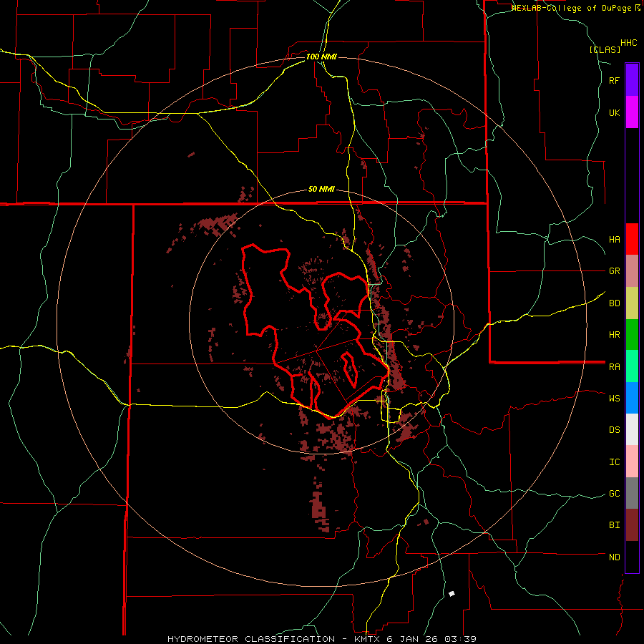Click the "RF" legend label
This screenshot has height=644, width=644.
614,81
